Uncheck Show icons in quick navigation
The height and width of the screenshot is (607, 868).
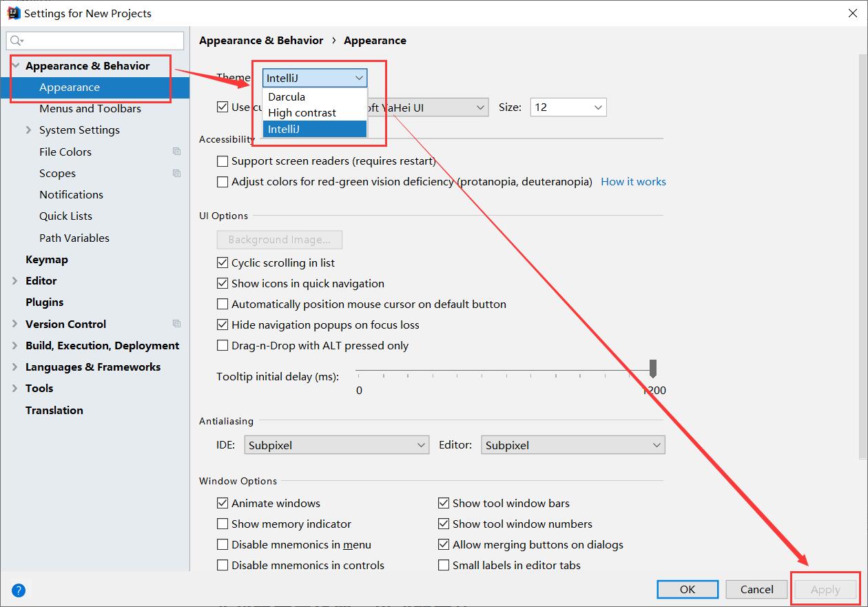click(x=222, y=283)
